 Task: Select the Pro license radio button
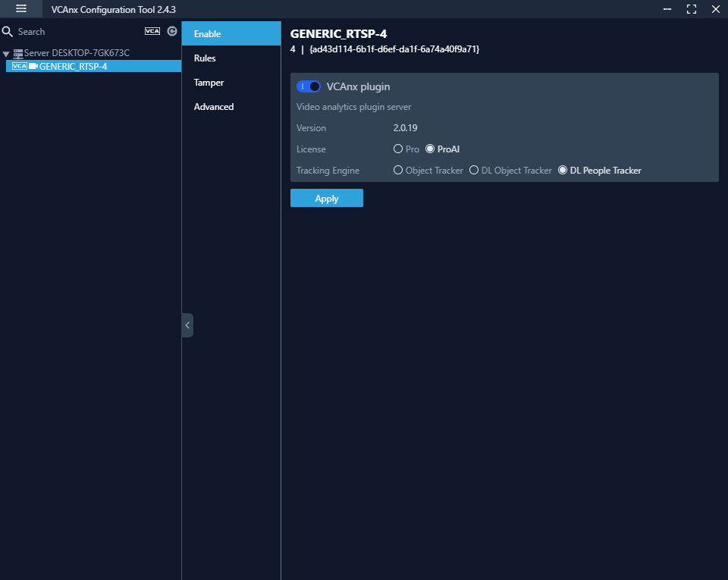(398, 149)
